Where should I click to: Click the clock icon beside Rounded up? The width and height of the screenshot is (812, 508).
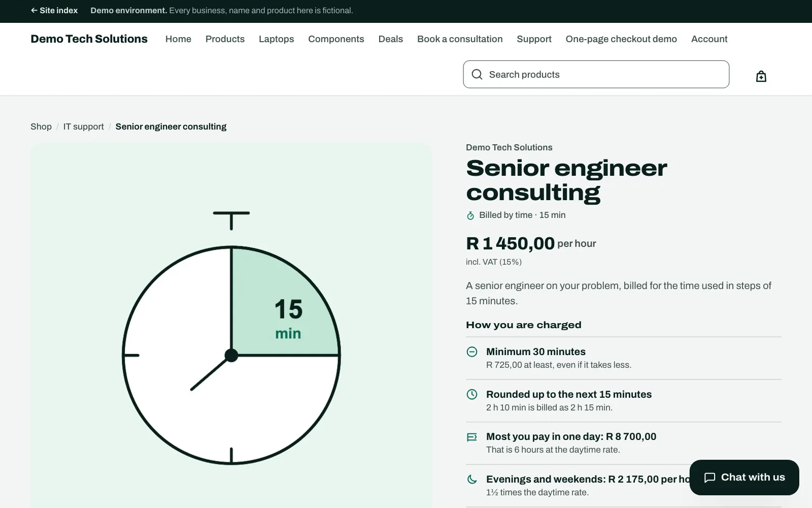[x=472, y=394]
